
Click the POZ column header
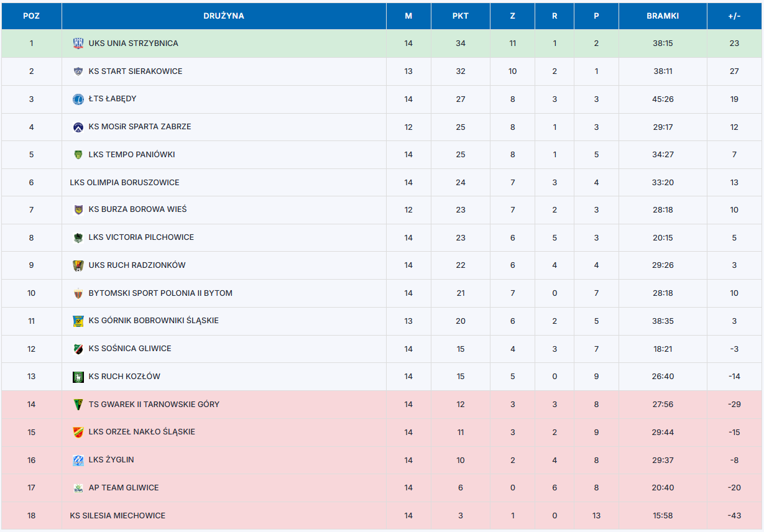coord(31,16)
